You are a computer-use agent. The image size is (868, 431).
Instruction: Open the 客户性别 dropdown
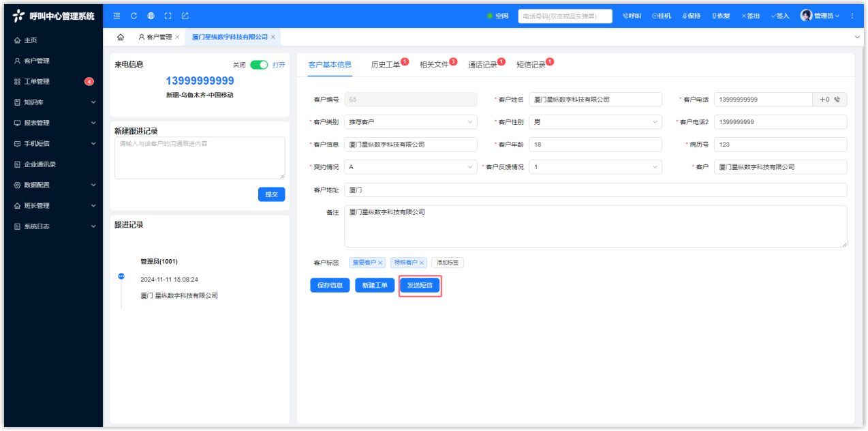tap(595, 122)
